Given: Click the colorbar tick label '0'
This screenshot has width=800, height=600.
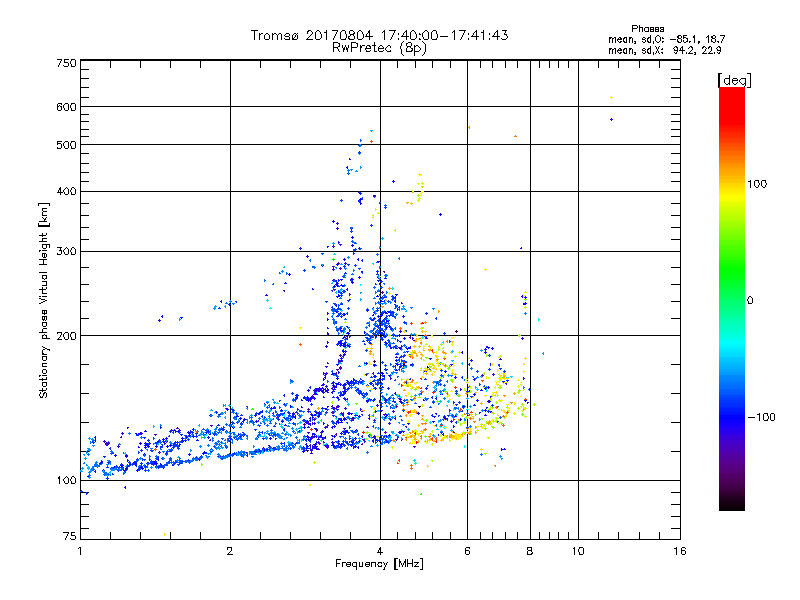Looking at the screenshot, I should 750,301.
